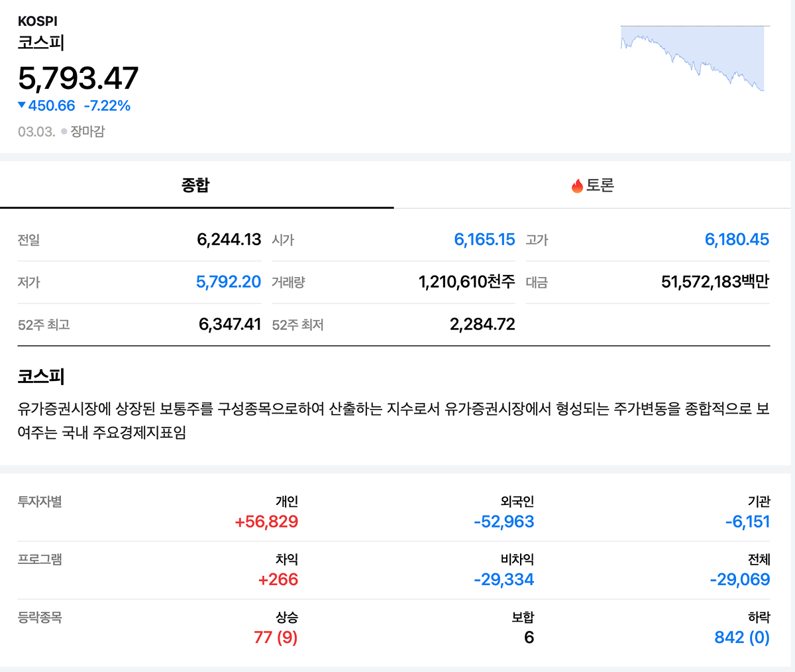Click the flame icon beside 토론
This screenshot has width=795, height=672.
[577, 186]
